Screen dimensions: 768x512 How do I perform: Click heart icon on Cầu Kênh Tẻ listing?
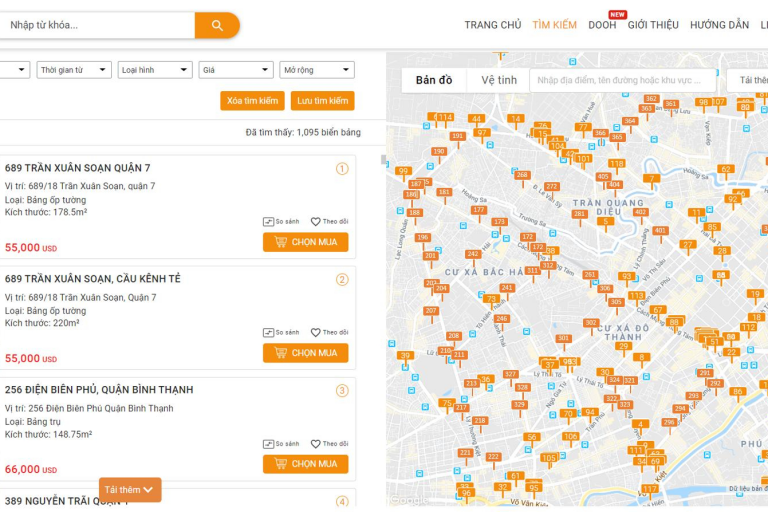(316, 333)
